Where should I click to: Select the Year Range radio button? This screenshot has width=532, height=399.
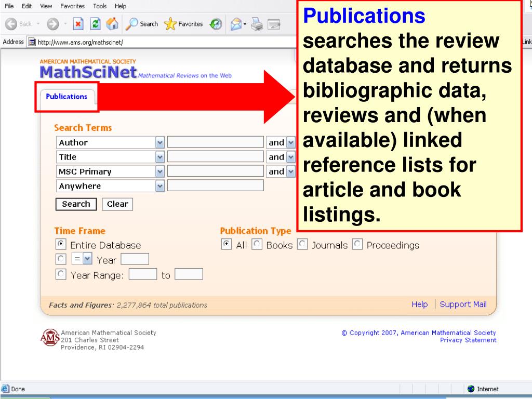click(x=61, y=274)
